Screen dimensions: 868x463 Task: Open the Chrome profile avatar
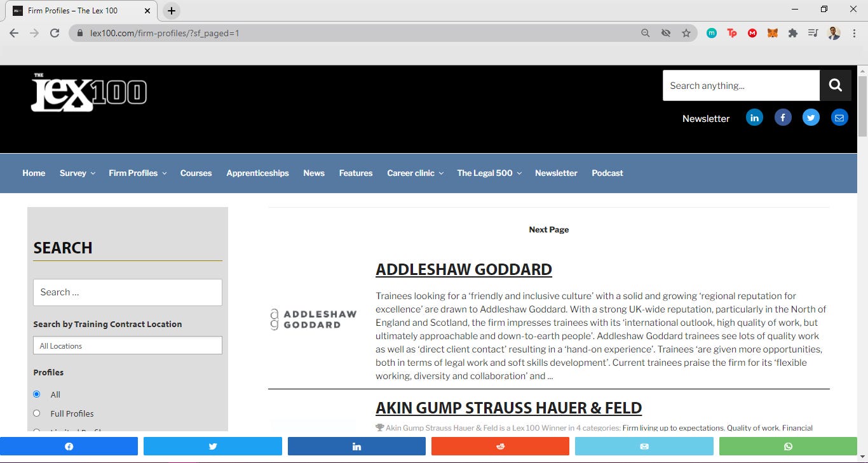834,33
